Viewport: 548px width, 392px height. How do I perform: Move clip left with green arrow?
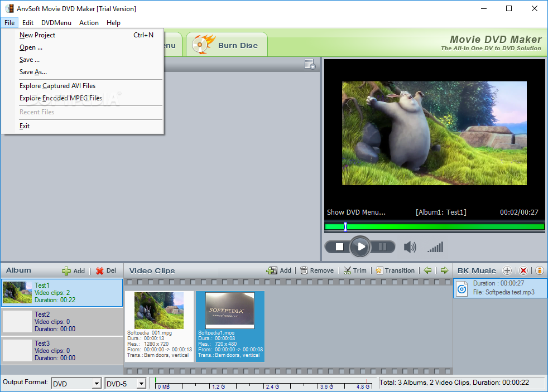tap(427, 270)
